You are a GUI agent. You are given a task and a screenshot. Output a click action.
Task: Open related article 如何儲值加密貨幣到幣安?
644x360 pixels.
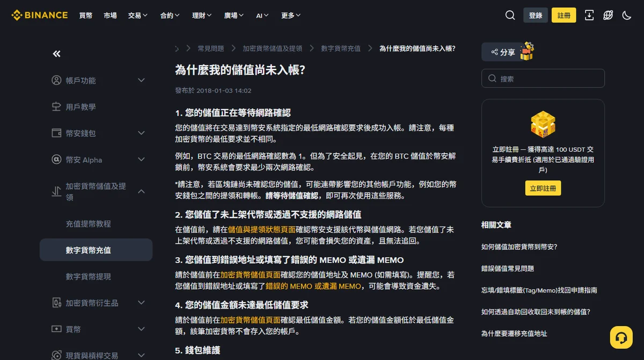(x=519, y=247)
